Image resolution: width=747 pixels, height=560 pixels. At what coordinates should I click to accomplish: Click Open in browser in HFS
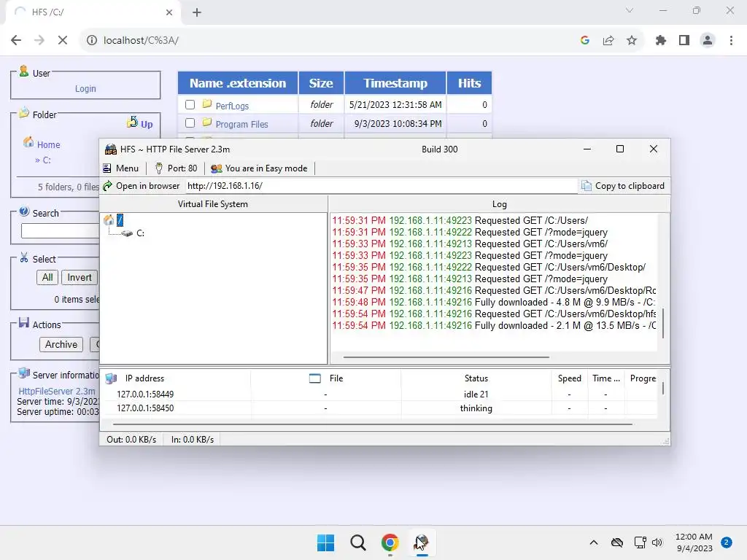[142, 186]
